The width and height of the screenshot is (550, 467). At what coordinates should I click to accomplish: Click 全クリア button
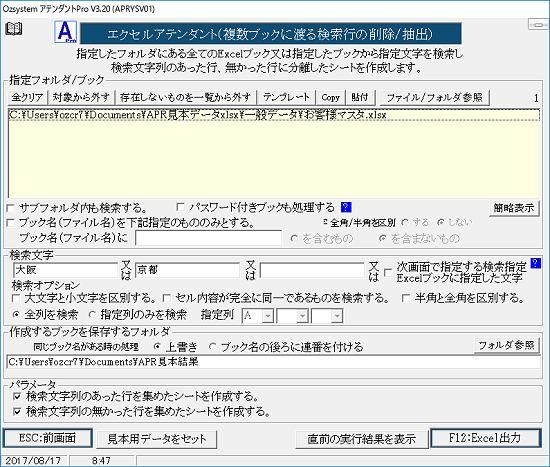pyautogui.click(x=27, y=98)
